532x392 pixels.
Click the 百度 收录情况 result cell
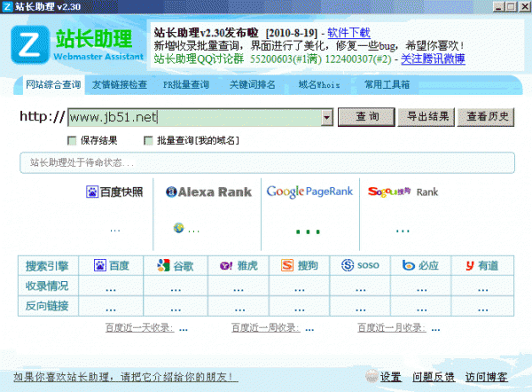pyautogui.click(x=111, y=286)
